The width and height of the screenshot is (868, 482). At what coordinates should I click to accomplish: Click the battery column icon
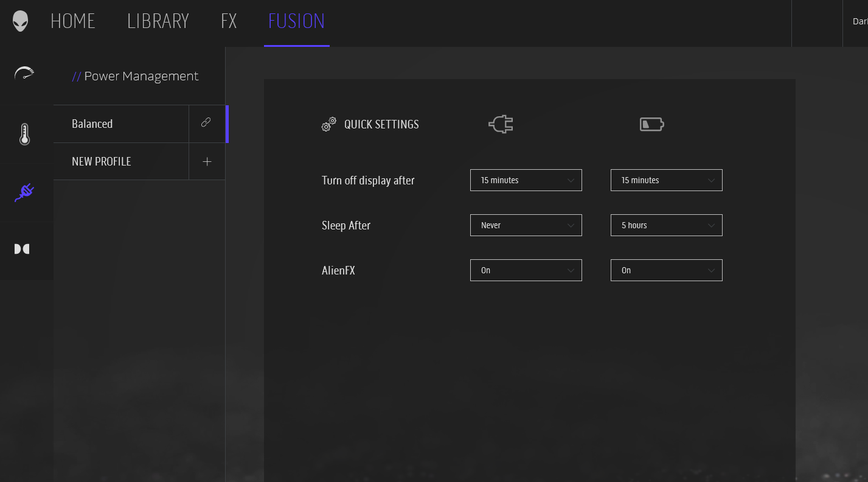[651, 125]
